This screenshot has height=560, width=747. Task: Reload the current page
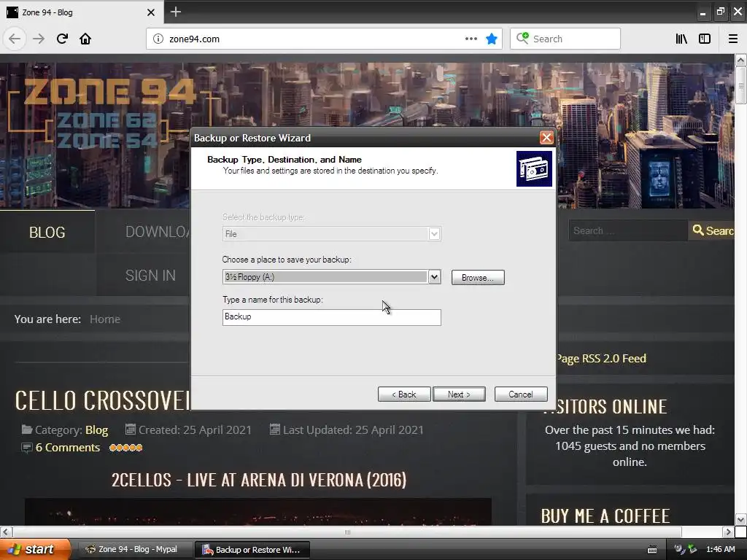pyautogui.click(x=62, y=39)
